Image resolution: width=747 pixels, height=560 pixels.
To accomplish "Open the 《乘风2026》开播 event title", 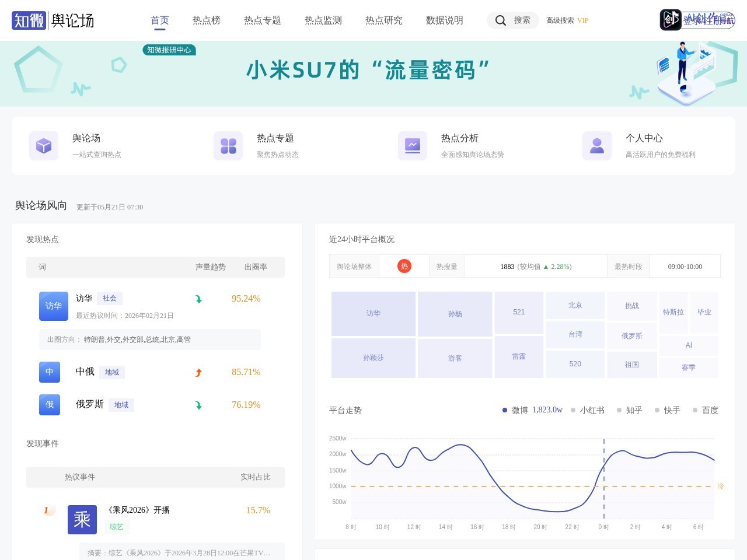I will point(138,510).
